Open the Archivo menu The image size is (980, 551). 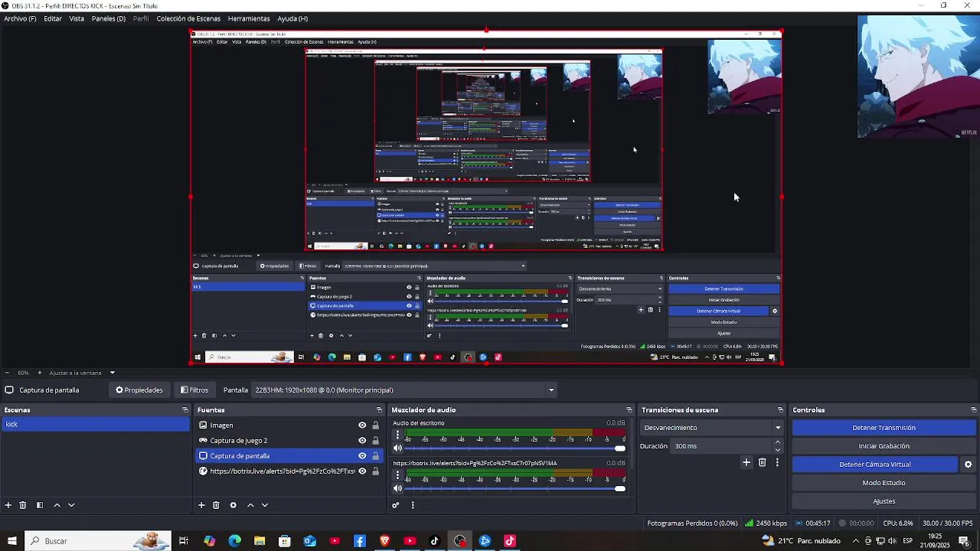[20, 18]
